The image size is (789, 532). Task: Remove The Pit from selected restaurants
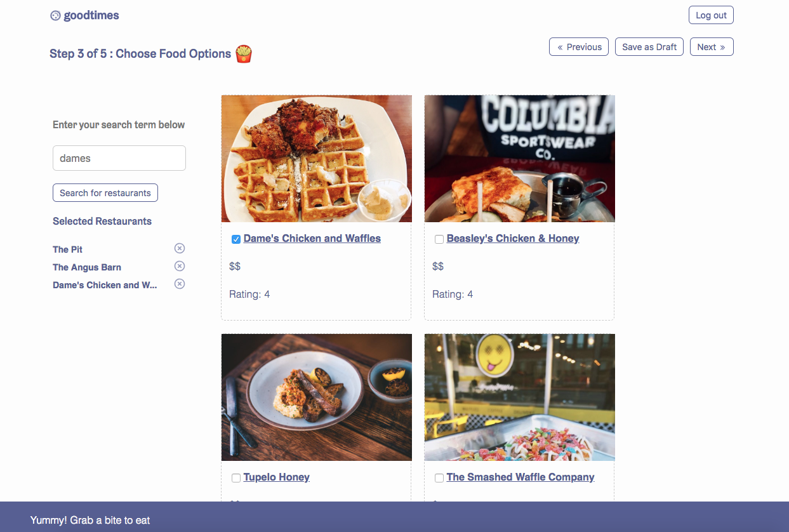180,248
